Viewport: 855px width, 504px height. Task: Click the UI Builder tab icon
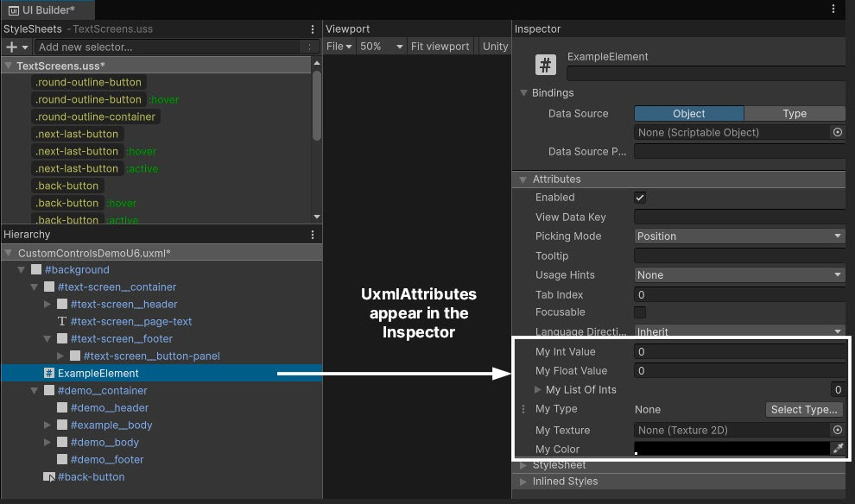tap(14, 10)
